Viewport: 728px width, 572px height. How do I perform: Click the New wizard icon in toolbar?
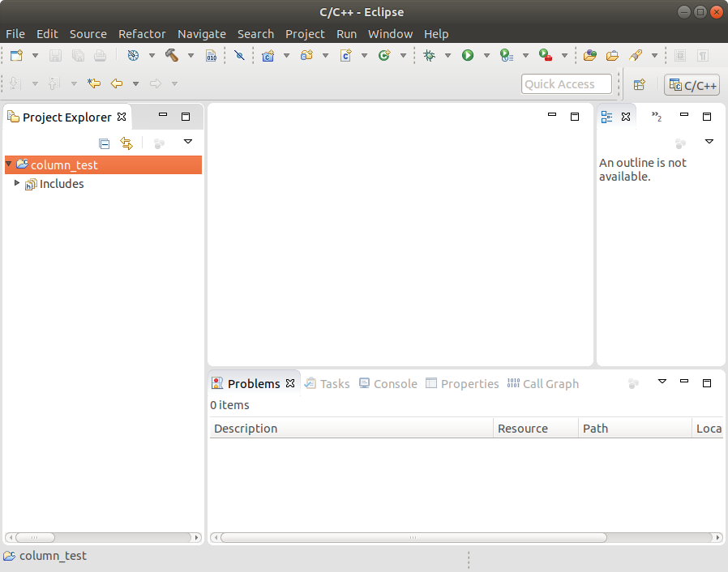[17, 56]
